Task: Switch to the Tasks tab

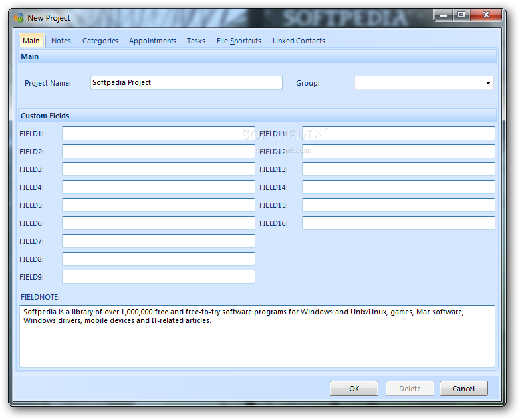Action: [x=196, y=41]
